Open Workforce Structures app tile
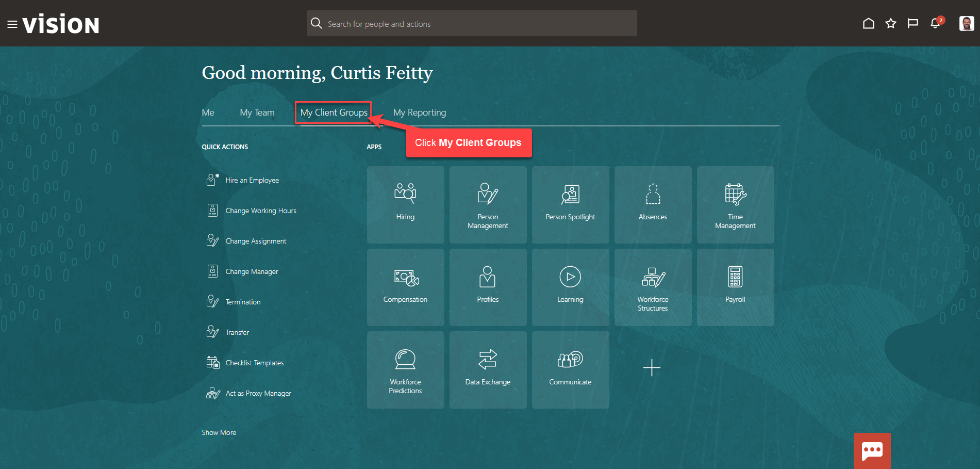This screenshot has width=980, height=469. [653, 287]
